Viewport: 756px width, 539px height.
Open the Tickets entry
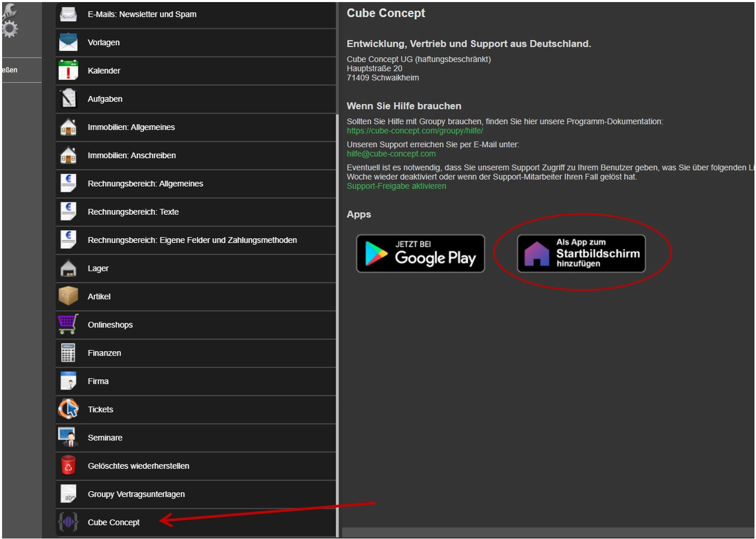pos(196,410)
